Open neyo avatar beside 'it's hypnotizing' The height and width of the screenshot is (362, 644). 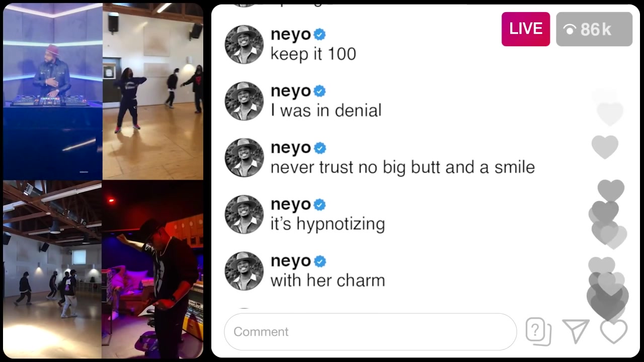click(x=244, y=215)
